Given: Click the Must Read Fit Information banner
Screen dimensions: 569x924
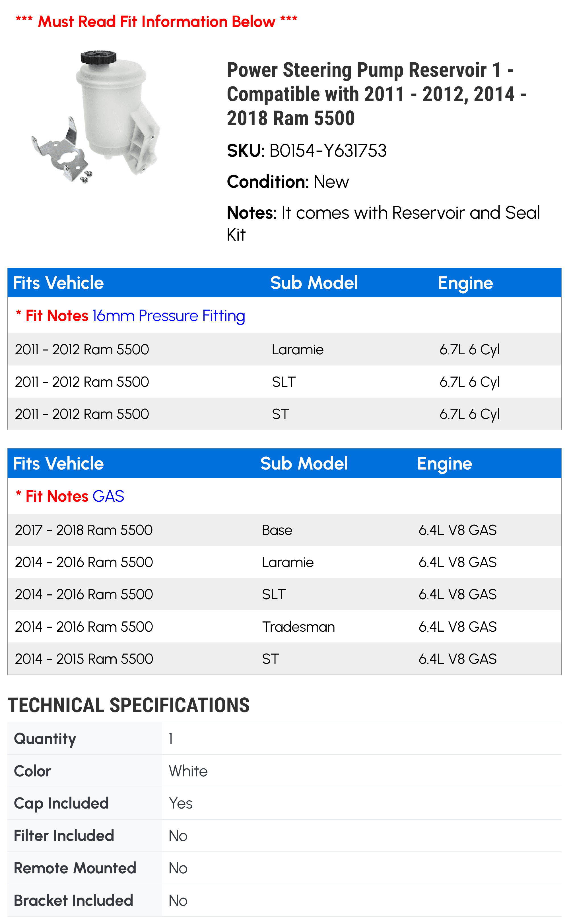Looking at the screenshot, I should [x=156, y=21].
